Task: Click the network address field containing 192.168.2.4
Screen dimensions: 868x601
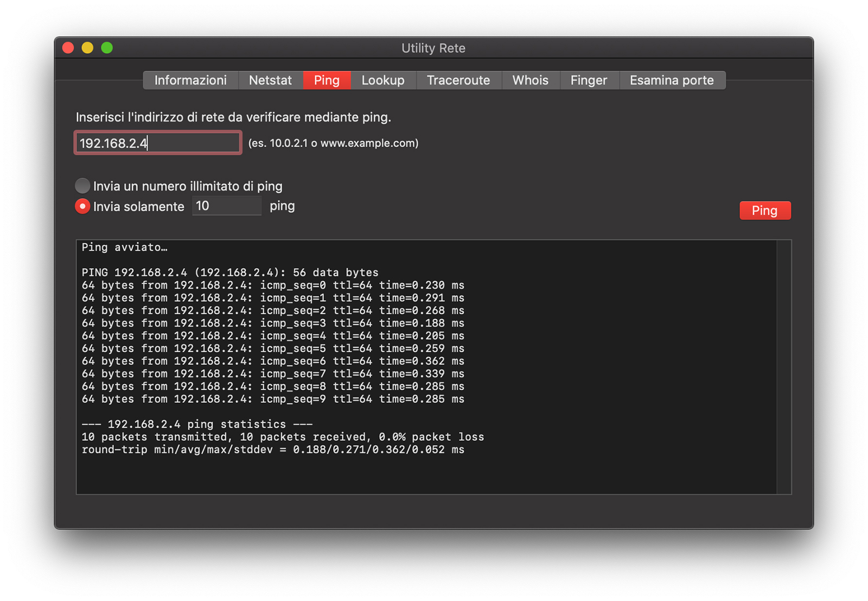Action: [158, 143]
